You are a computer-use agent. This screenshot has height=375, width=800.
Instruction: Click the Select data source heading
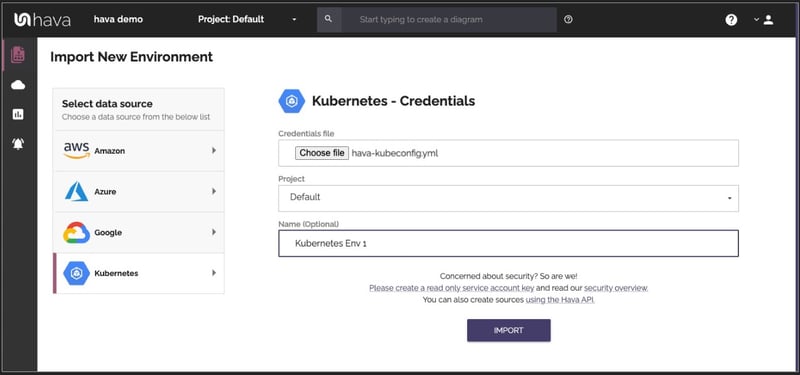click(107, 104)
